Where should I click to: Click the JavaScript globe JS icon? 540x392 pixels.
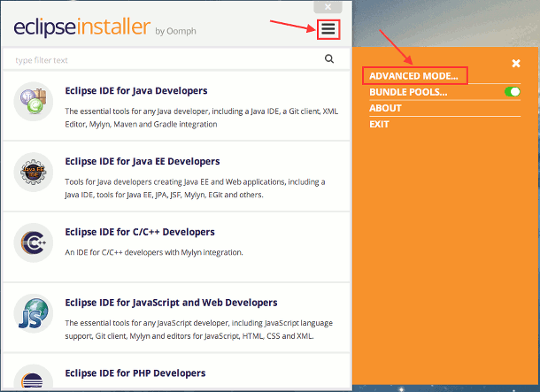pyautogui.click(x=34, y=313)
